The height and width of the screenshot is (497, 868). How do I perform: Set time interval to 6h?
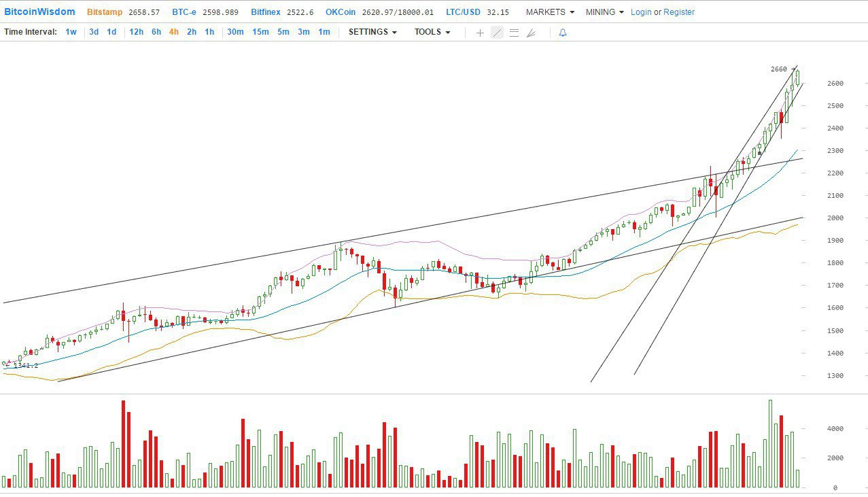pos(156,32)
